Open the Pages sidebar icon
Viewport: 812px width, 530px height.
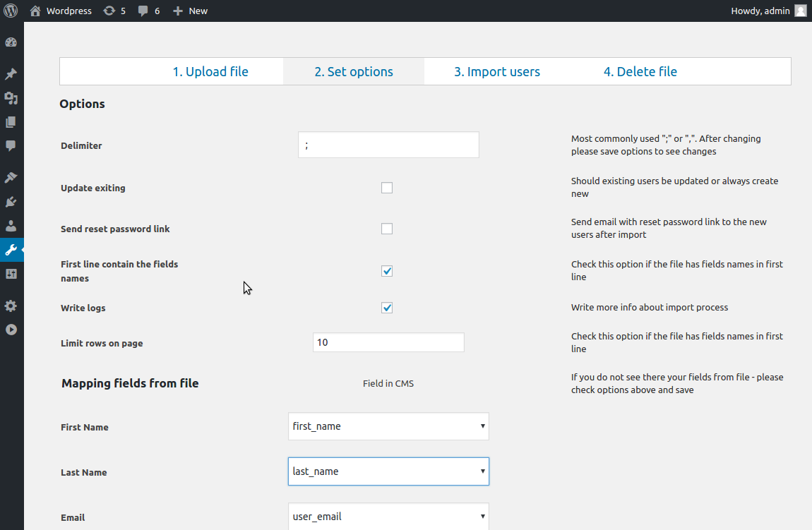coord(11,122)
